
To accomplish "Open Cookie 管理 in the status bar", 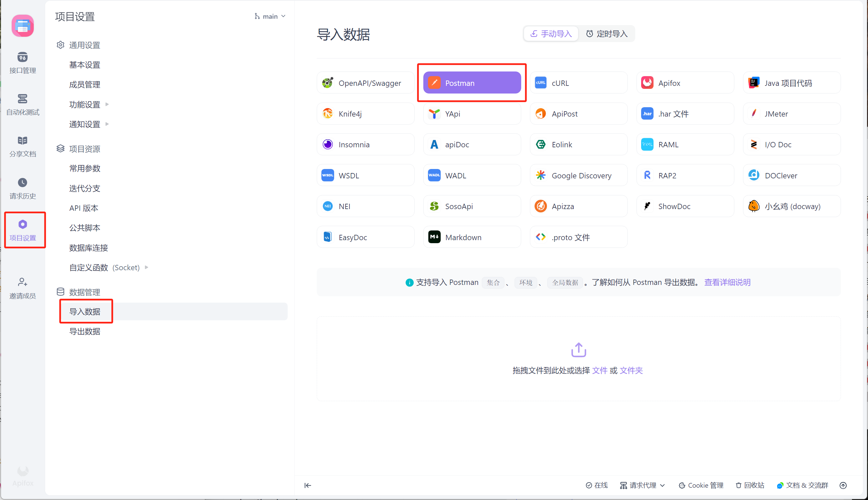I will click(701, 485).
